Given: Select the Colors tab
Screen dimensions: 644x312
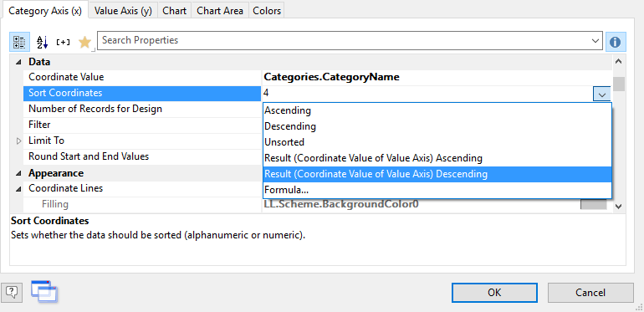Looking at the screenshot, I should (267, 11).
